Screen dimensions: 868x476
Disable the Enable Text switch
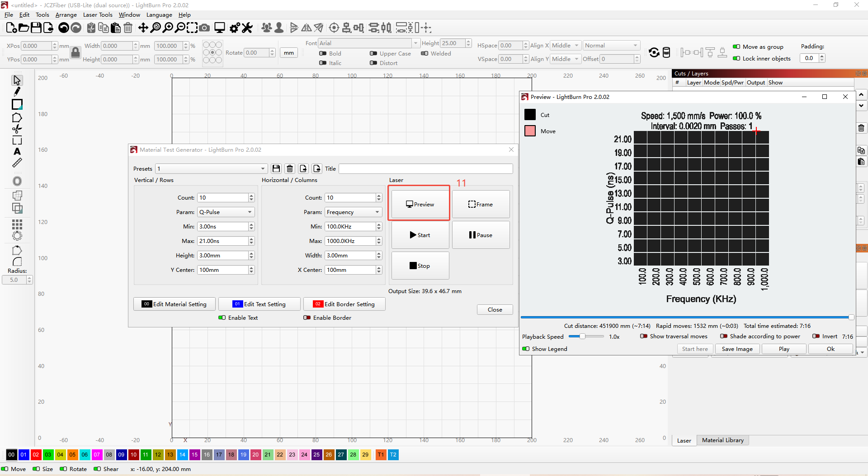[x=222, y=317]
